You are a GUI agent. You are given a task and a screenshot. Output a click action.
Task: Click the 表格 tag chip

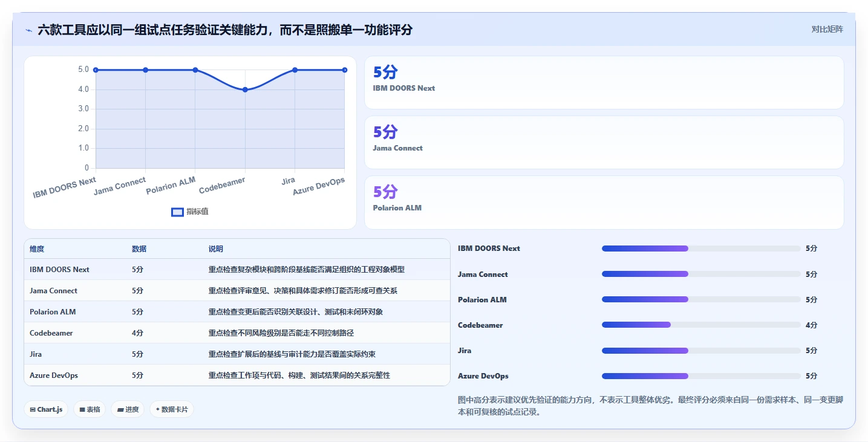pyautogui.click(x=90, y=409)
